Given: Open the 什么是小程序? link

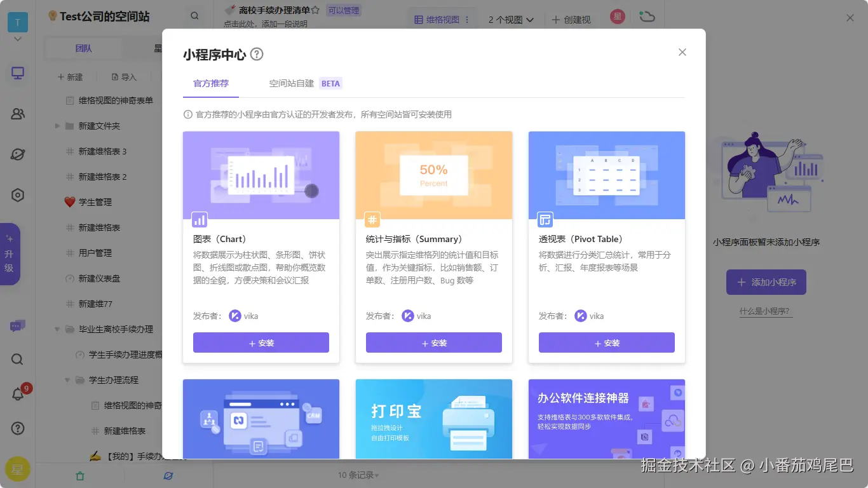Looking at the screenshot, I should click(764, 311).
